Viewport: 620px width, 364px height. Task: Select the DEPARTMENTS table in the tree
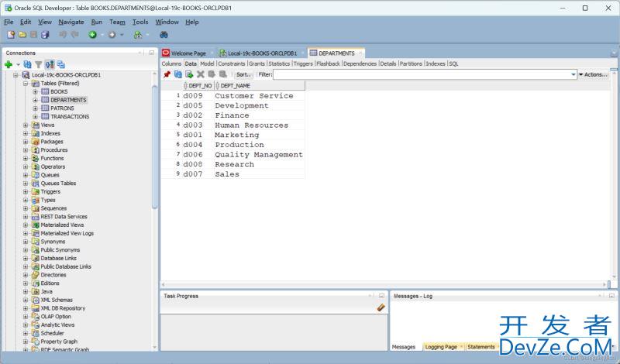pyautogui.click(x=68, y=100)
